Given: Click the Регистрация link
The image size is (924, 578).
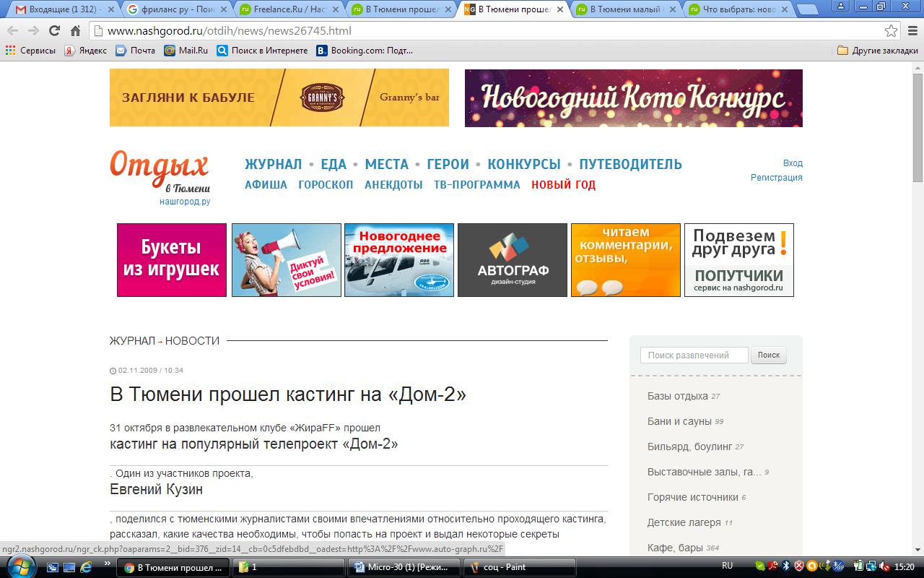Looking at the screenshot, I should [776, 178].
